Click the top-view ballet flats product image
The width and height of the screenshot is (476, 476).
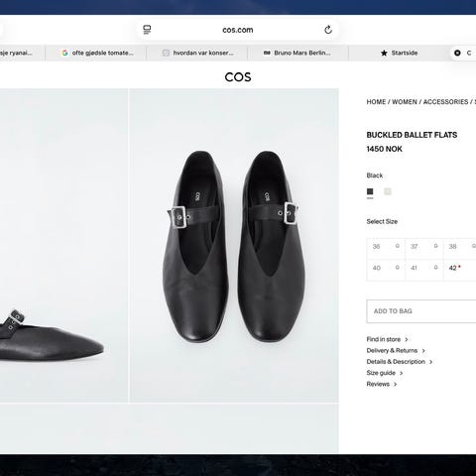234,246
